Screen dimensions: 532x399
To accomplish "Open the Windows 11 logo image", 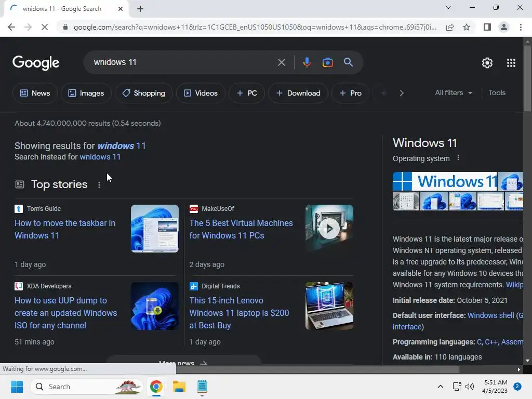I will click(445, 181).
